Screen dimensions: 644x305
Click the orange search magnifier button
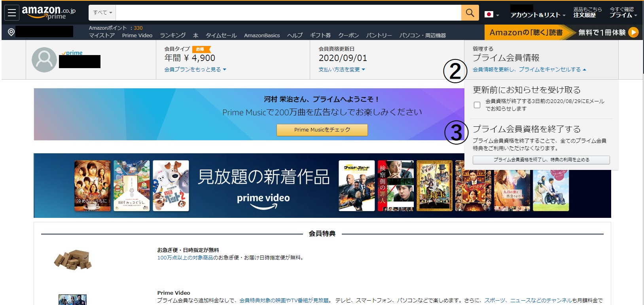coord(470,13)
